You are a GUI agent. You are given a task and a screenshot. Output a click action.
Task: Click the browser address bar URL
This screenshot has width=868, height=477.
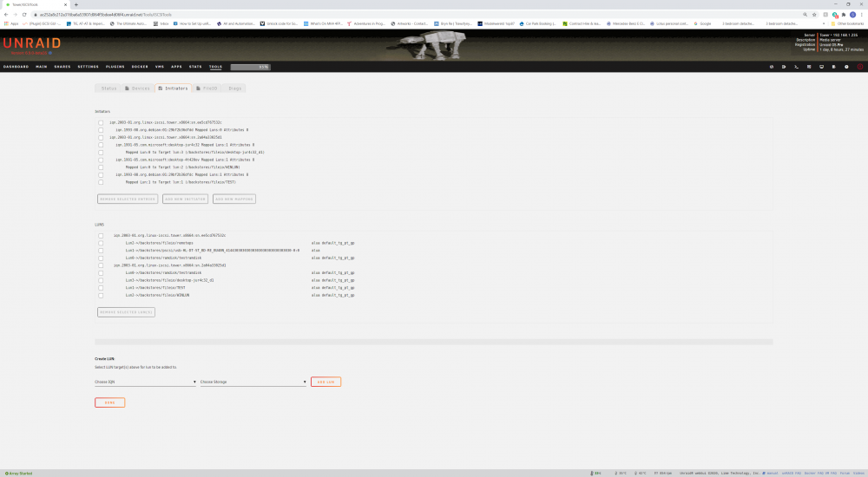tap(105, 15)
